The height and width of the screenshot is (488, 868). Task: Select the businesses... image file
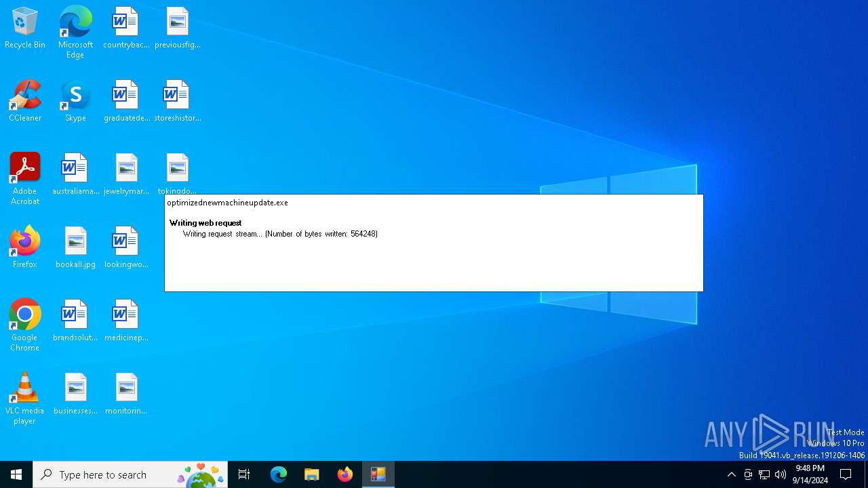[75, 394]
